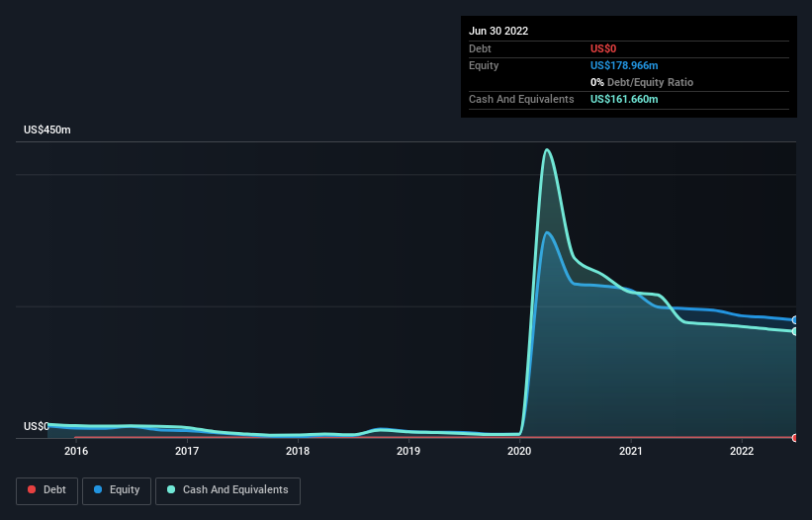Click Cash And Equivalents label in tooltip
Screen dimensions: 812x520
pos(521,99)
